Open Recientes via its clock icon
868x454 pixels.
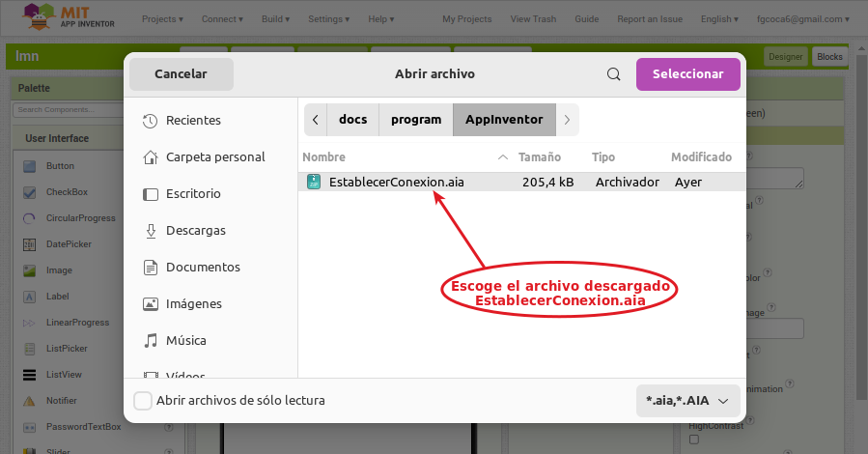point(150,121)
